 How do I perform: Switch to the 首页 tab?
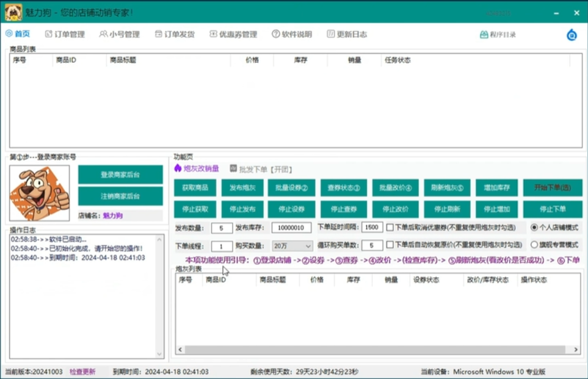coord(20,34)
